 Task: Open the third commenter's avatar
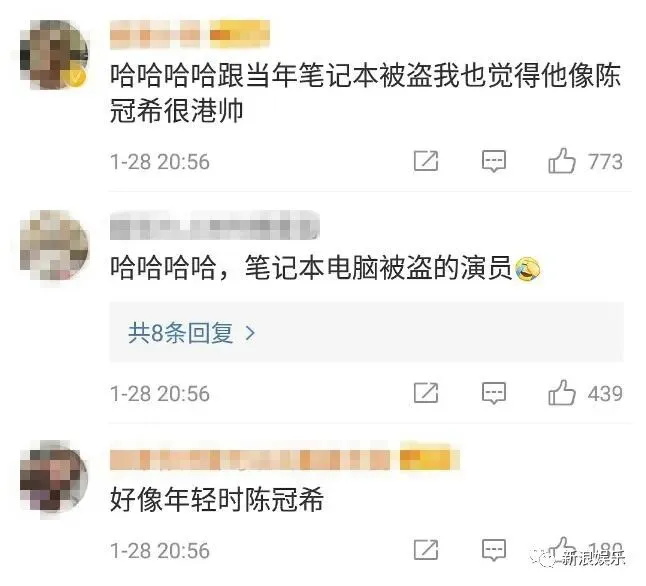54,477
